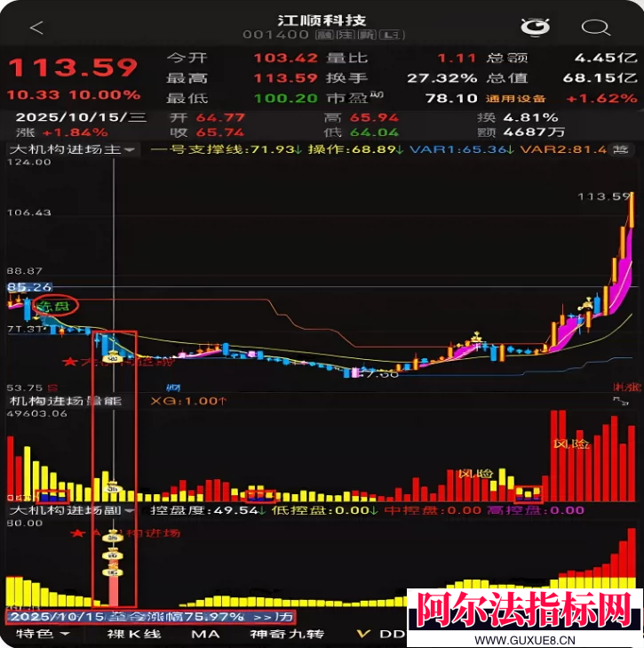Toggle the checked DD indicator
644x648 pixels.
pyautogui.click(x=380, y=634)
